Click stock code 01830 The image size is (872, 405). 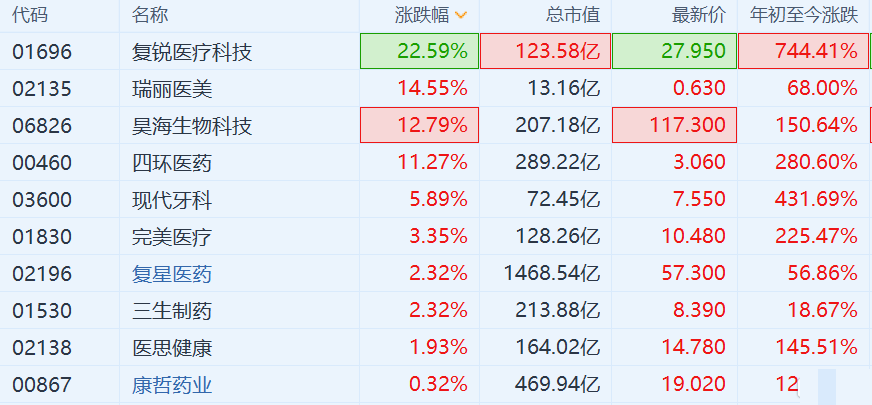tap(42, 237)
